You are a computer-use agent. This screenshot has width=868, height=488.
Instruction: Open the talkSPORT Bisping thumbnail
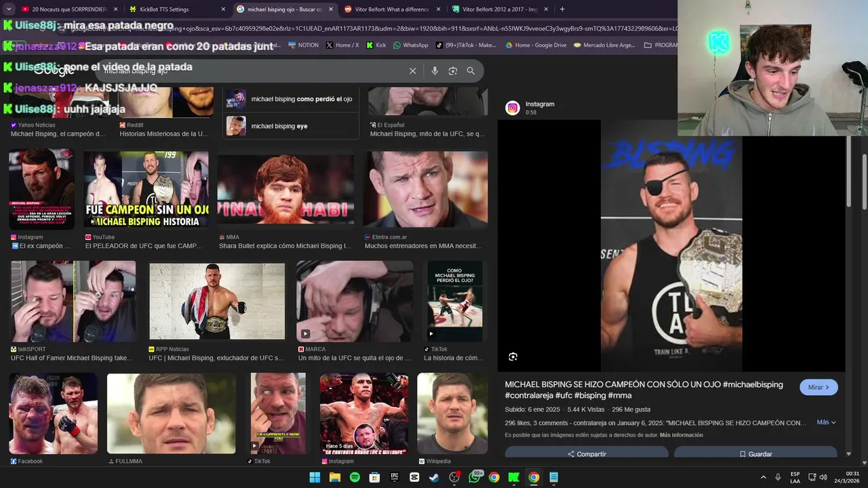(73, 302)
